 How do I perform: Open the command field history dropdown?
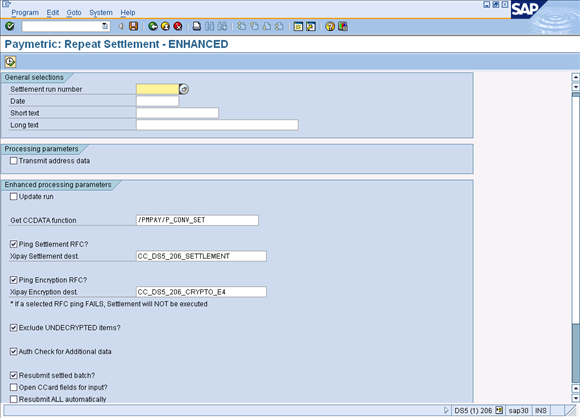click(x=105, y=26)
